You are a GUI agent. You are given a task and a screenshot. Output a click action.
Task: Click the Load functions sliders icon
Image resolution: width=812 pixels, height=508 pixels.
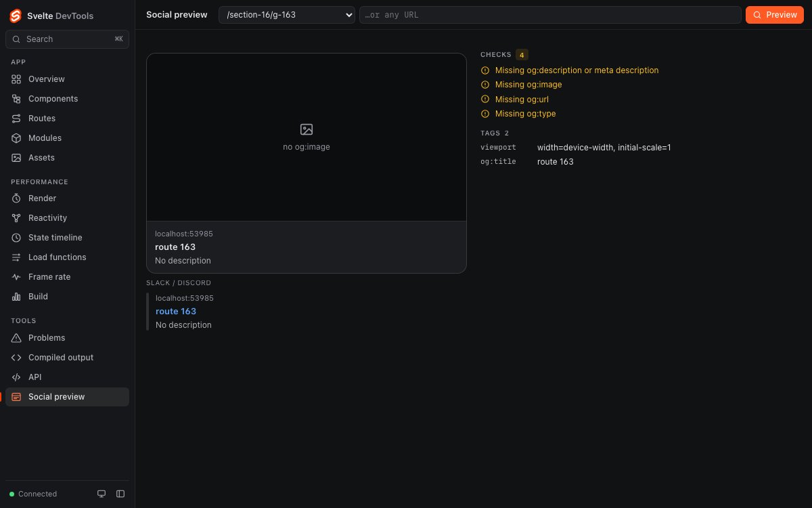(x=16, y=257)
